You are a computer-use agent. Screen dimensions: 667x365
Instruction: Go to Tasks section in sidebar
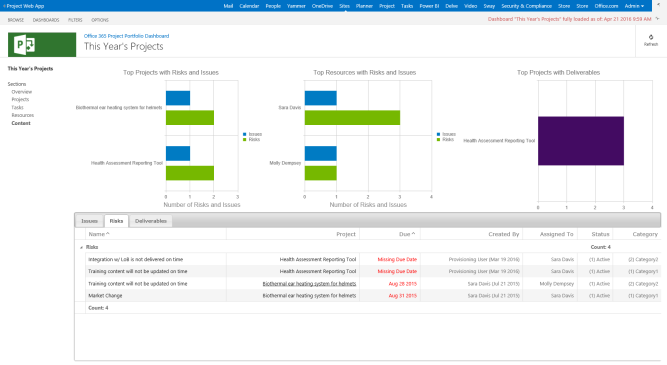coord(17,108)
